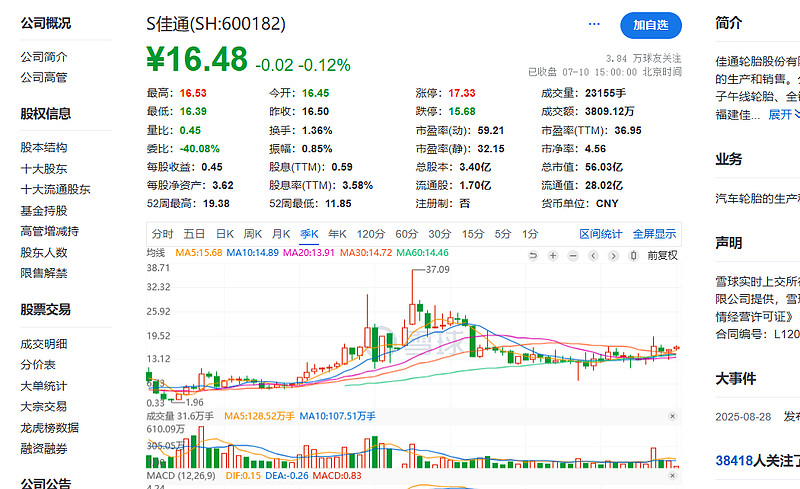Viewport: 800px width, 489px height.
Task: Click the MA30:14.72 moving average label
Action: click(x=366, y=253)
